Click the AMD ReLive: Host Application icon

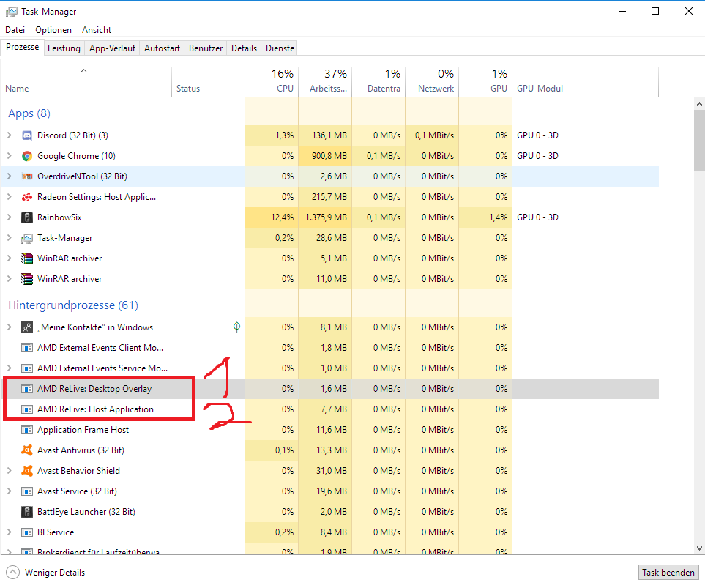[27, 409]
